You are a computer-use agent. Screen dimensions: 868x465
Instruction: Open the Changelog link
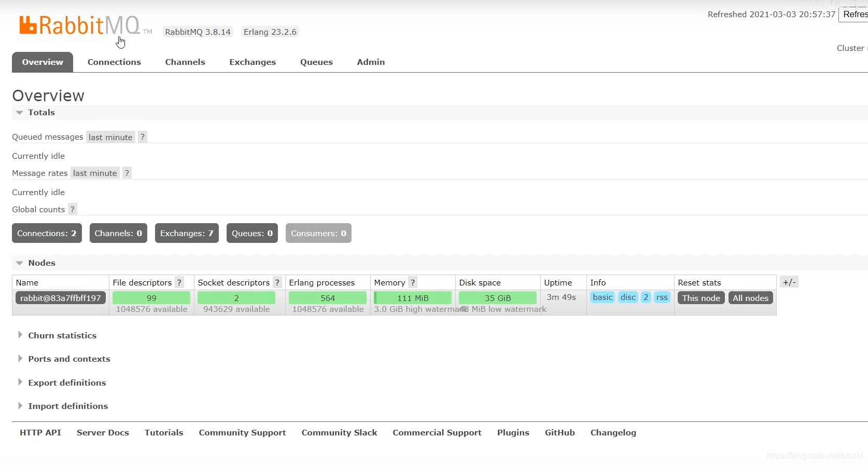pyautogui.click(x=613, y=433)
